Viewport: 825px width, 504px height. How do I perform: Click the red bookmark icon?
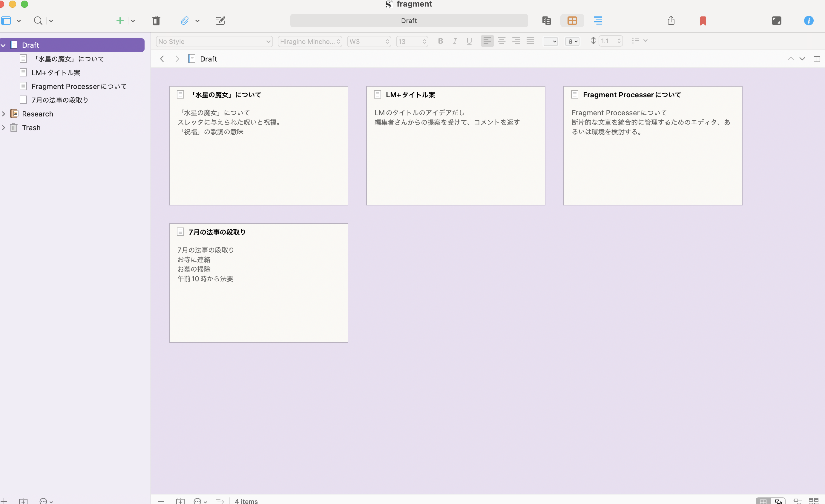pos(703,21)
